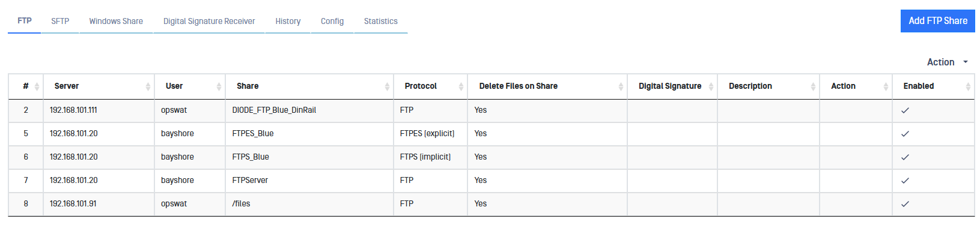980x240 pixels.
Task: Click the Add FTP Share button
Action: click(x=937, y=21)
